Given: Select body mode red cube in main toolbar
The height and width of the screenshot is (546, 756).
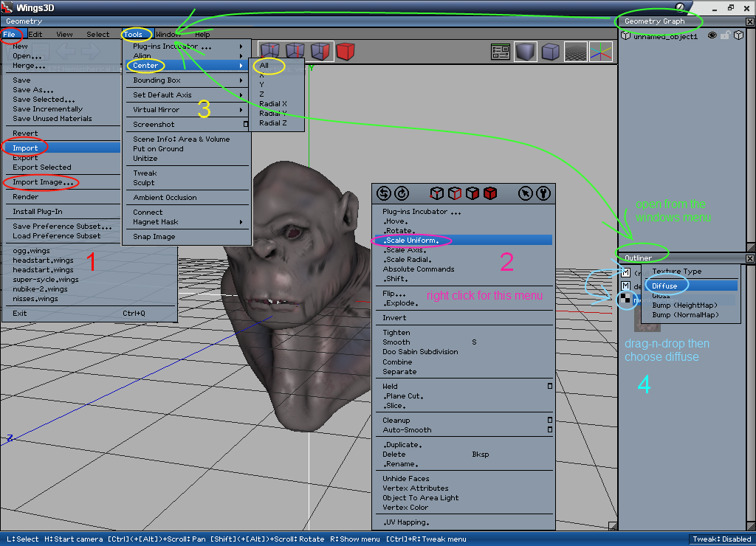Looking at the screenshot, I should (346, 51).
